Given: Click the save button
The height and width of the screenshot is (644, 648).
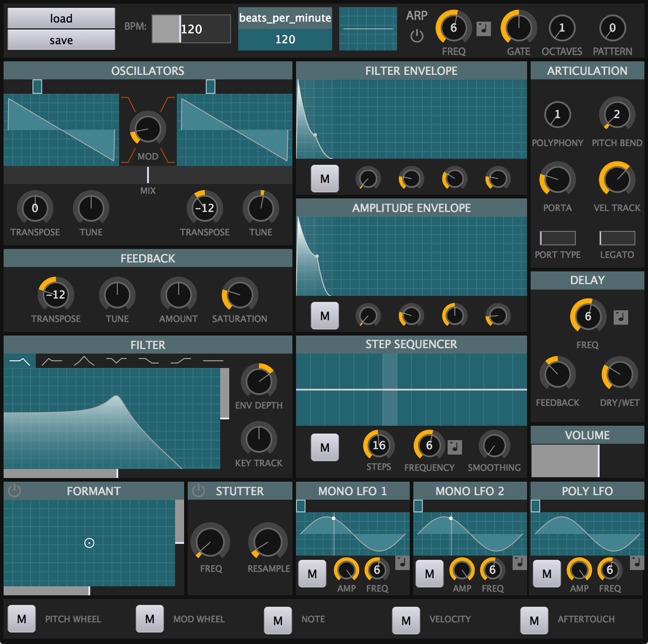Looking at the screenshot, I should coord(61,40).
